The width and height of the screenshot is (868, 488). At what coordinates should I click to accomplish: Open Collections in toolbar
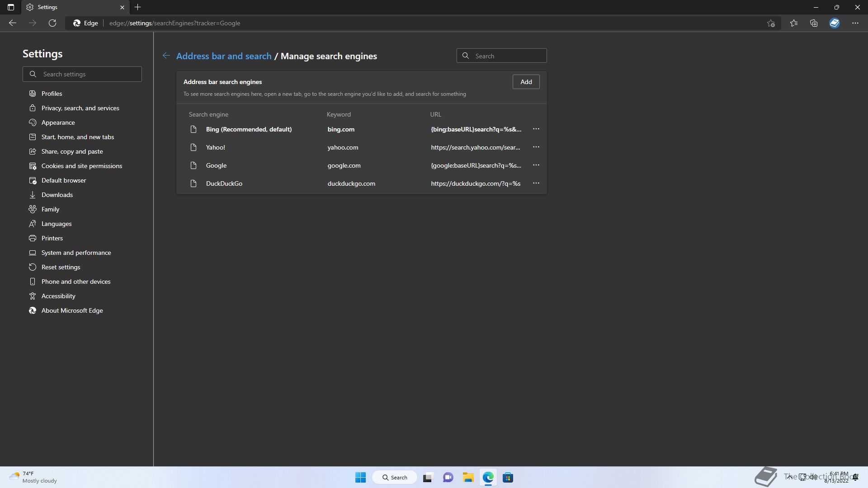(x=814, y=23)
